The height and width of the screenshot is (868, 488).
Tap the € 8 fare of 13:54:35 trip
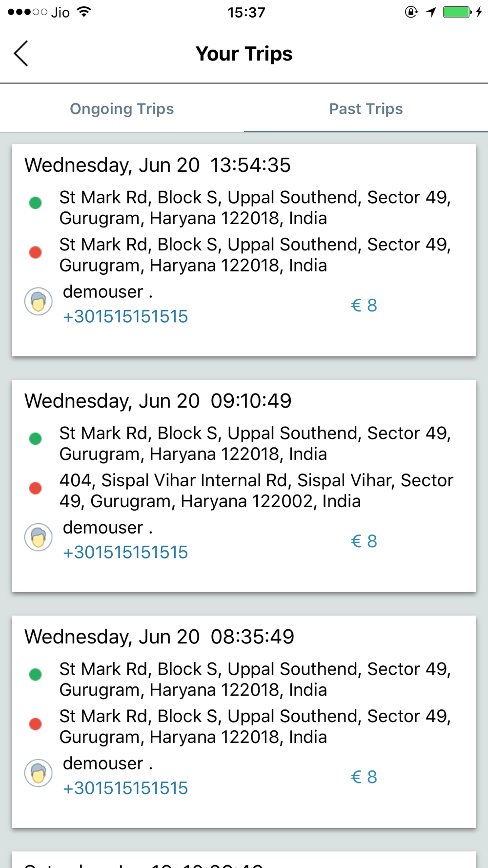(364, 305)
